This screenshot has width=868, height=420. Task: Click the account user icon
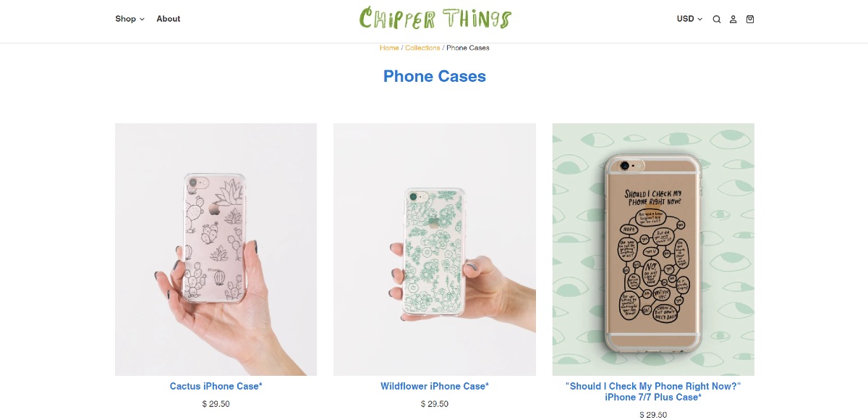pos(733,20)
